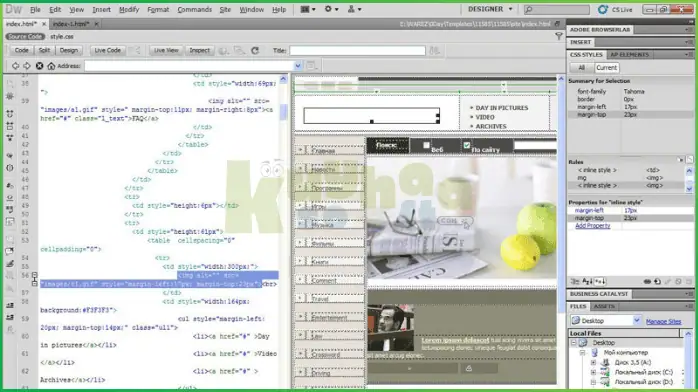Click the attach style sheet link icon
Image resolution: width=698 pixels, height=392 pixels.
tap(647, 281)
